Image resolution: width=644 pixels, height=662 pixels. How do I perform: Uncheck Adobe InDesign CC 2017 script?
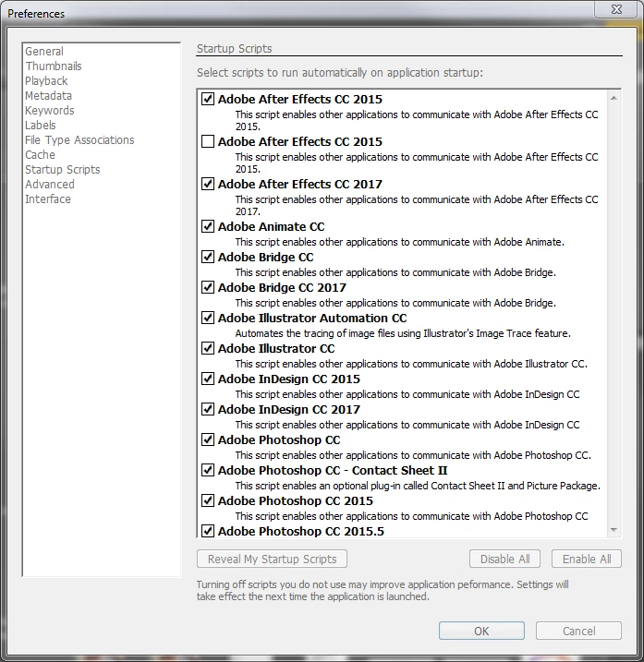click(x=208, y=409)
